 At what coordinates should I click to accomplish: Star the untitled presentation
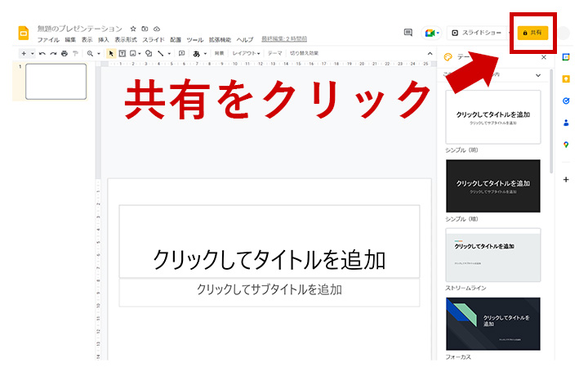pos(133,29)
